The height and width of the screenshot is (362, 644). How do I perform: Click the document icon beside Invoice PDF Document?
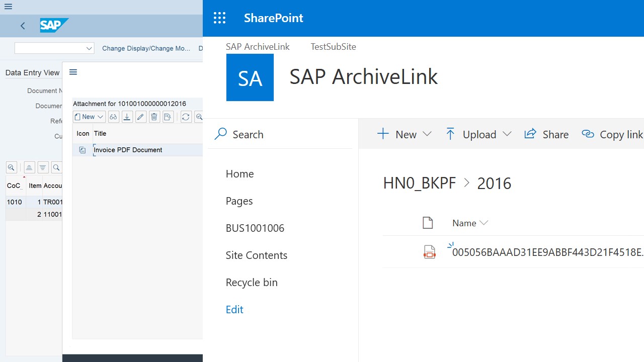(x=83, y=150)
